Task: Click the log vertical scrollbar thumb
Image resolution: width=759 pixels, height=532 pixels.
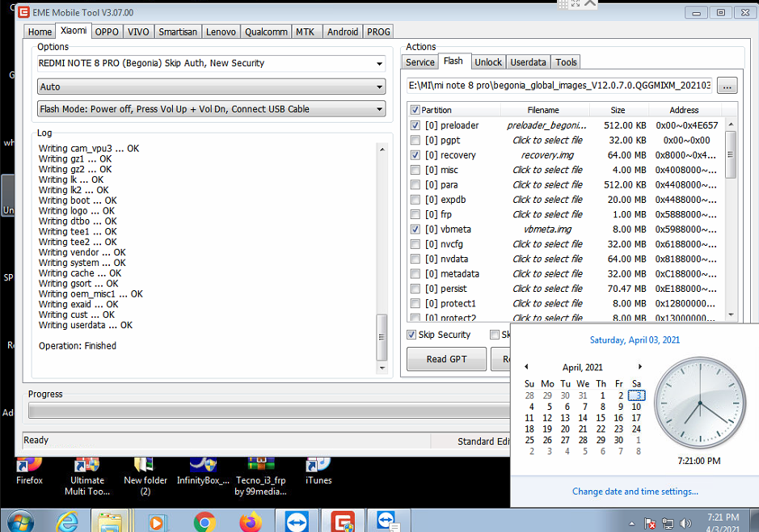Action: click(382, 337)
